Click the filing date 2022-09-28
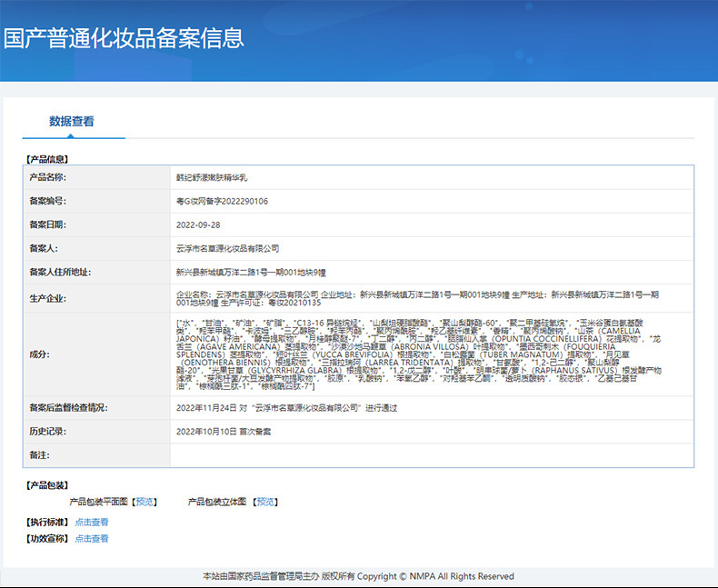The height and width of the screenshot is (588, 718). click(198, 224)
